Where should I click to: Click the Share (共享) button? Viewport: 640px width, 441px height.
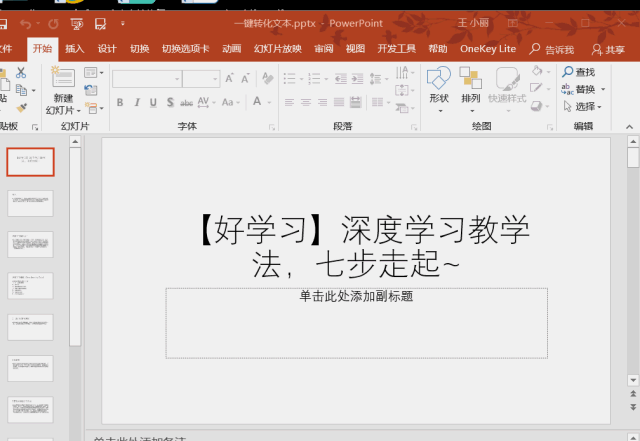coord(608,49)
